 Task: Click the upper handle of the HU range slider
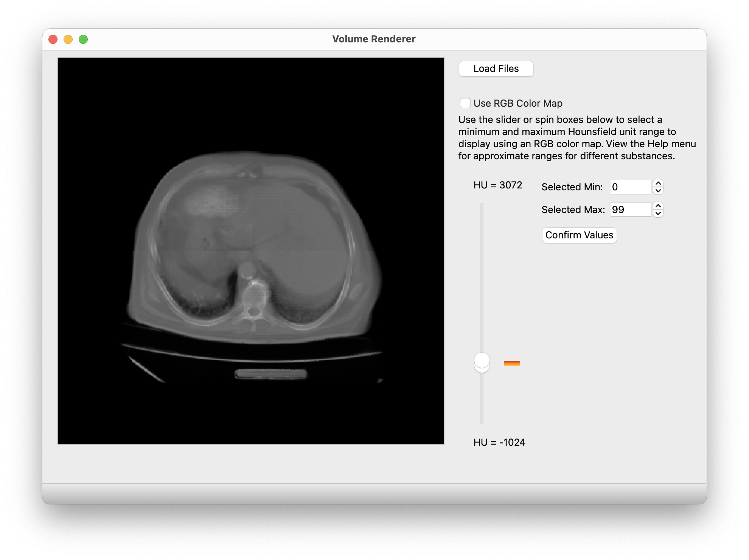[482, 359]
